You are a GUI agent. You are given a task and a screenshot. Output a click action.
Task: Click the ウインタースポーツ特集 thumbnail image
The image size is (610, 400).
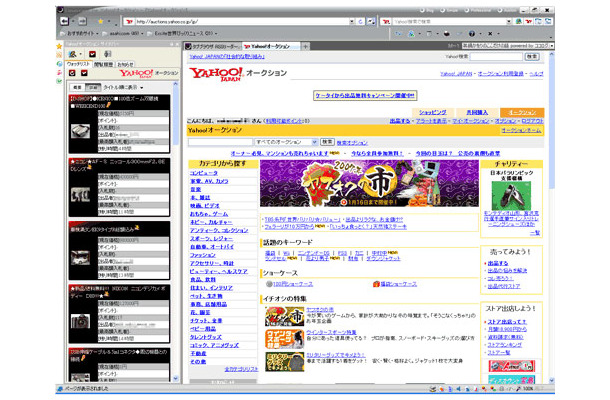click(284, 339)
